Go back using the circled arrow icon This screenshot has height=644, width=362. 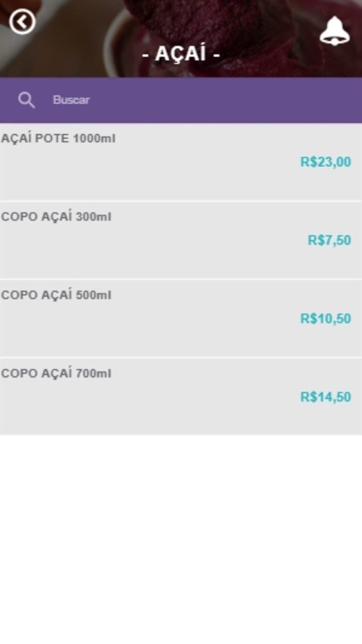(x=22, y=22)
